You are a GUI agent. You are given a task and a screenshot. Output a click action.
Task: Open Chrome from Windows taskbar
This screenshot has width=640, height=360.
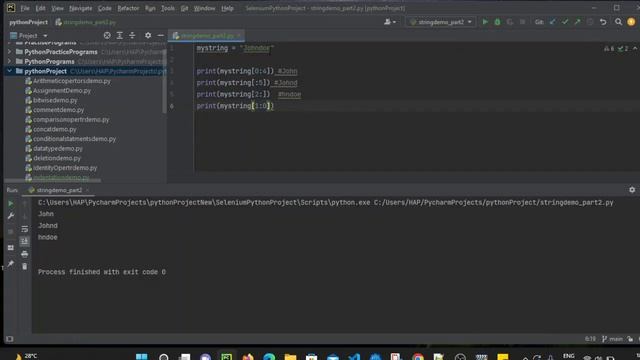pos(418,356)
